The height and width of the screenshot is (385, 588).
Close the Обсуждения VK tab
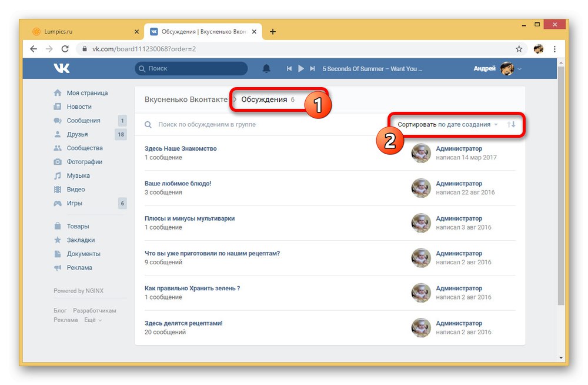click(x=254, y=32)
